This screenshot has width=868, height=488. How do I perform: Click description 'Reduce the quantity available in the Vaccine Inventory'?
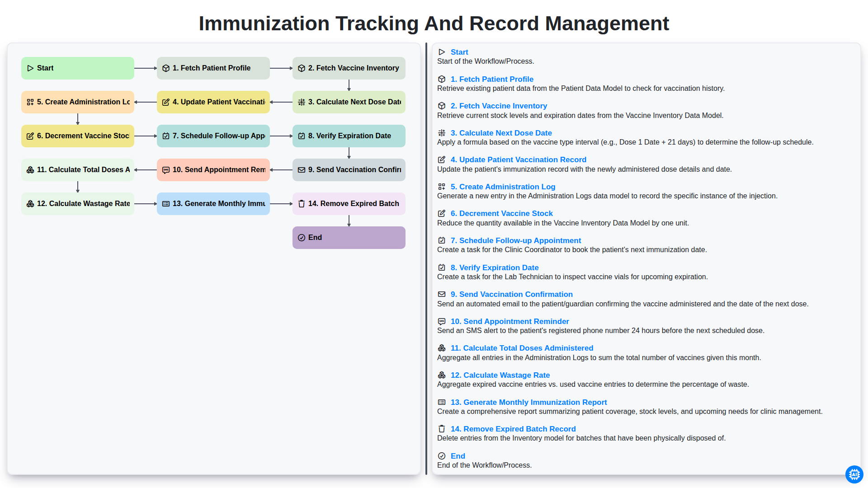563,223
